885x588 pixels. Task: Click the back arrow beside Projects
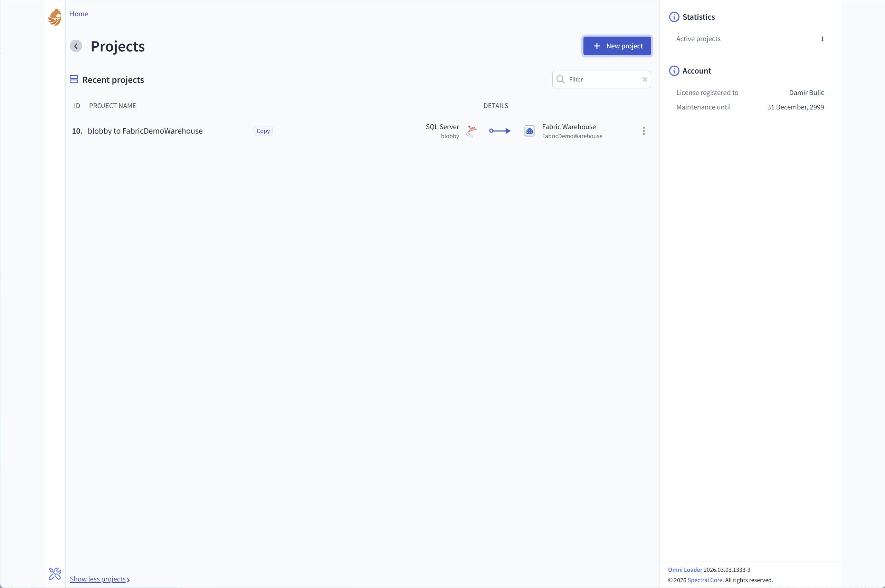[x=76, y=46]
